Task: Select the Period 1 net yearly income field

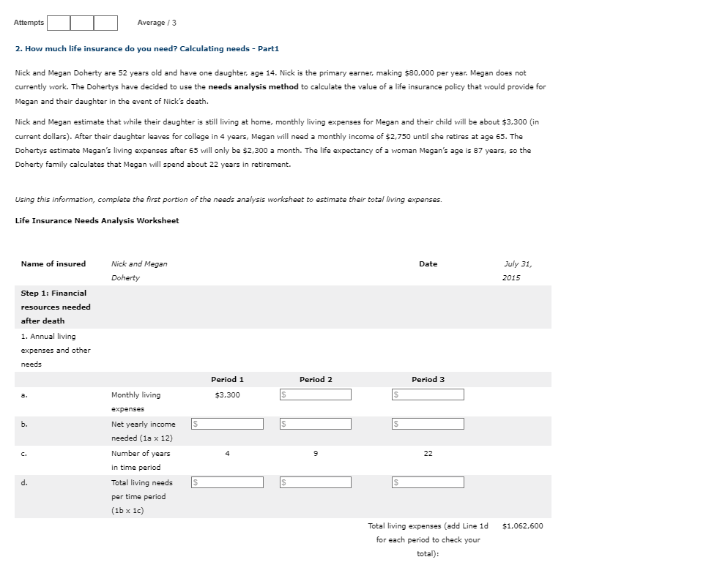Action: pyautogui.click(x=226, y=423)
